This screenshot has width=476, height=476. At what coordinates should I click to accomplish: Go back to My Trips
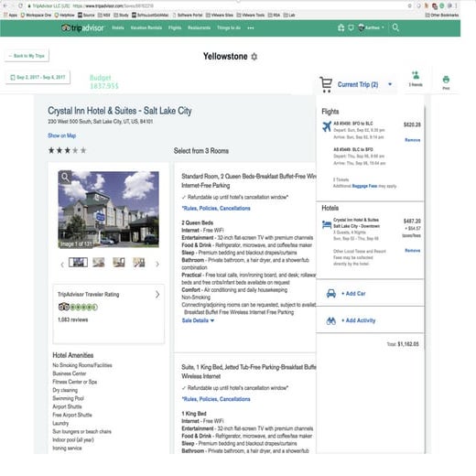[x=27, y=56]
